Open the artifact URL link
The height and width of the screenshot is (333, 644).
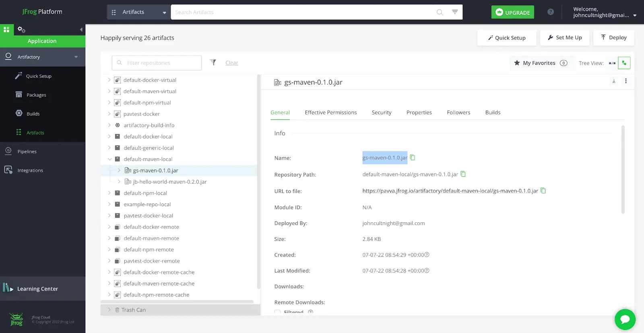coord(450,191)
